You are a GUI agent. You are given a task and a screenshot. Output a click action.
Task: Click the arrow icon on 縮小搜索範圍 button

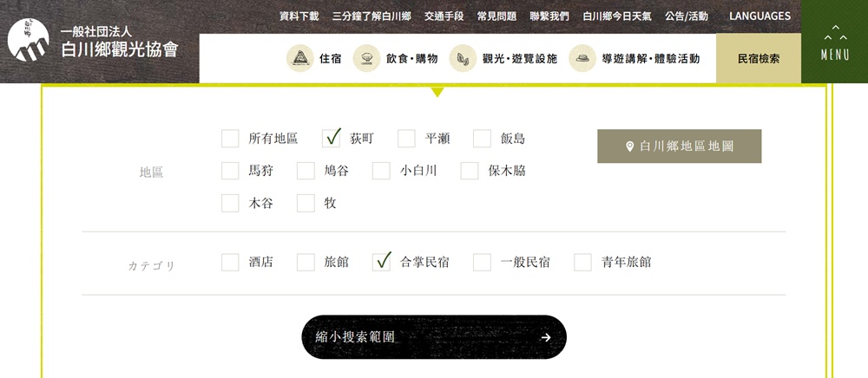click(545, 337)
